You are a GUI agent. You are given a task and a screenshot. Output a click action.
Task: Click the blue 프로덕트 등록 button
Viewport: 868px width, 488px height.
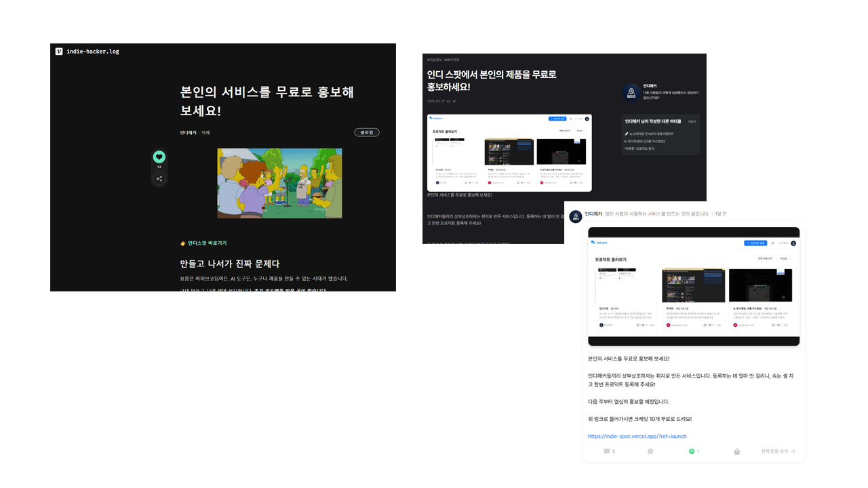(755, 243)
